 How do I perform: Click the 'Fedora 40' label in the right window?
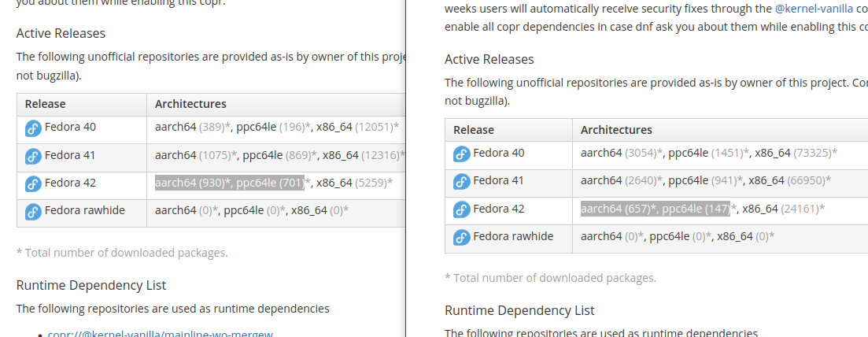tap(499, 153)
